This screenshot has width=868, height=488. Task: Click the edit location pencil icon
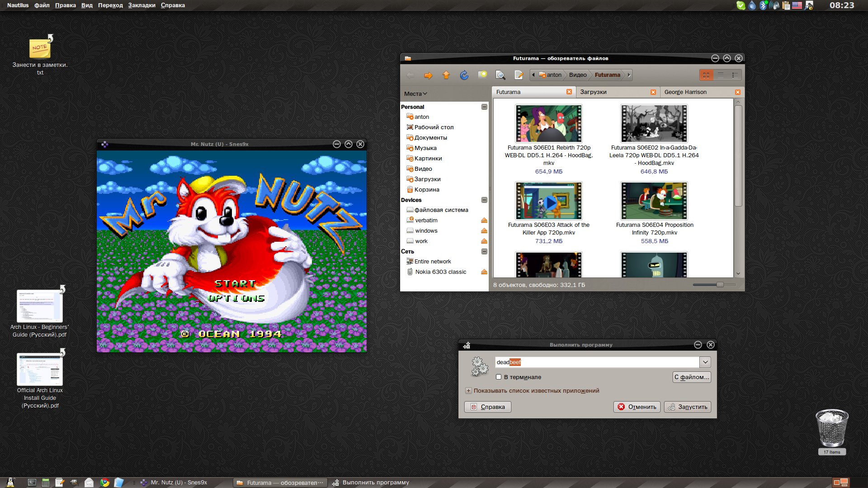tap(519, 75)
